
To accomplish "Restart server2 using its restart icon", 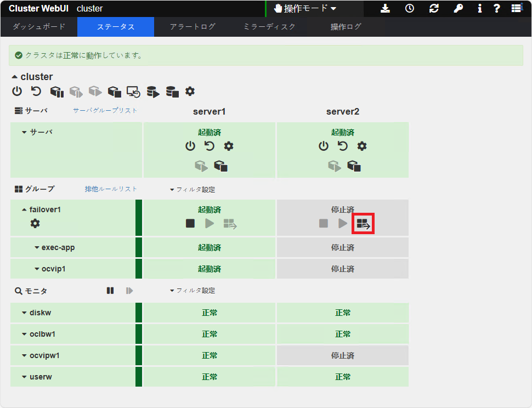I will tap(342, 146).
